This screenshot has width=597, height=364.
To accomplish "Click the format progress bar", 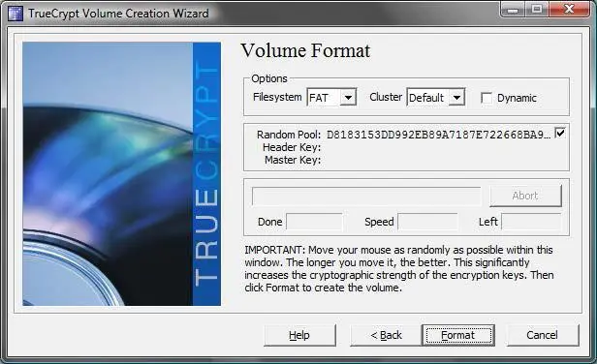I will pos(366,196).
